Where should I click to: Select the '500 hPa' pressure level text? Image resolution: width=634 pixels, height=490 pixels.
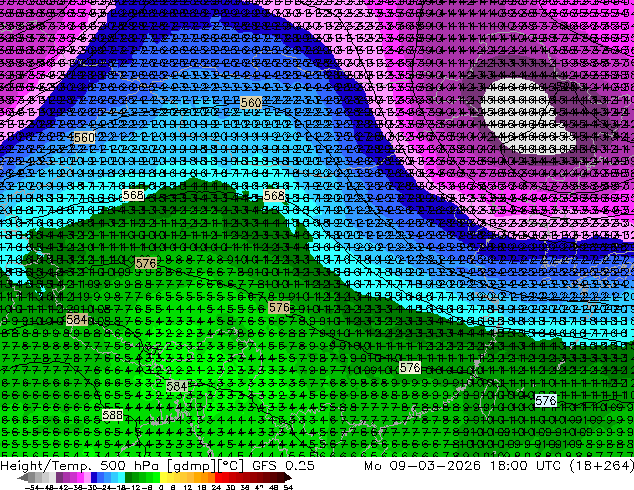(130, 465)
